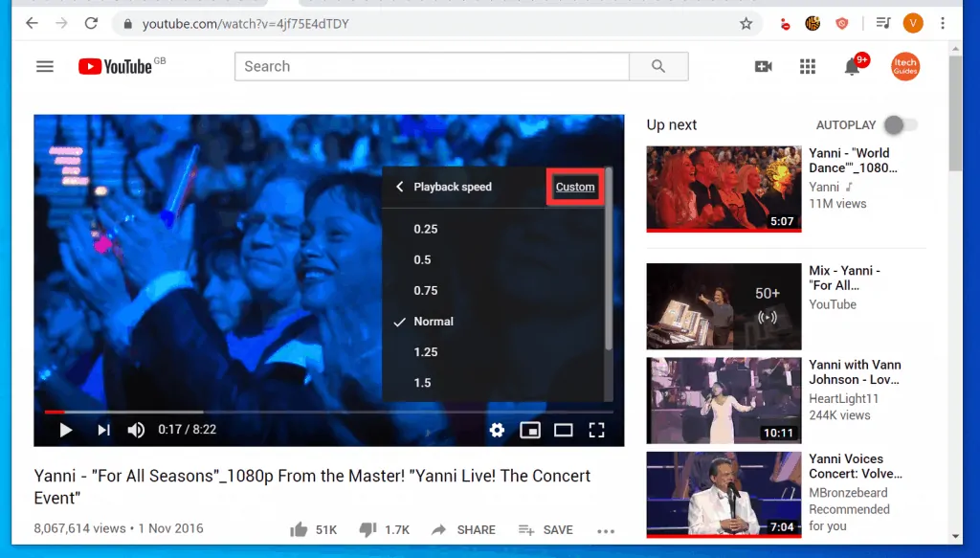Open the 'Yanni Voices Concert: Volve...' title
The height and width of the screenshot is (558, 980).
click(x=856, y=466)
